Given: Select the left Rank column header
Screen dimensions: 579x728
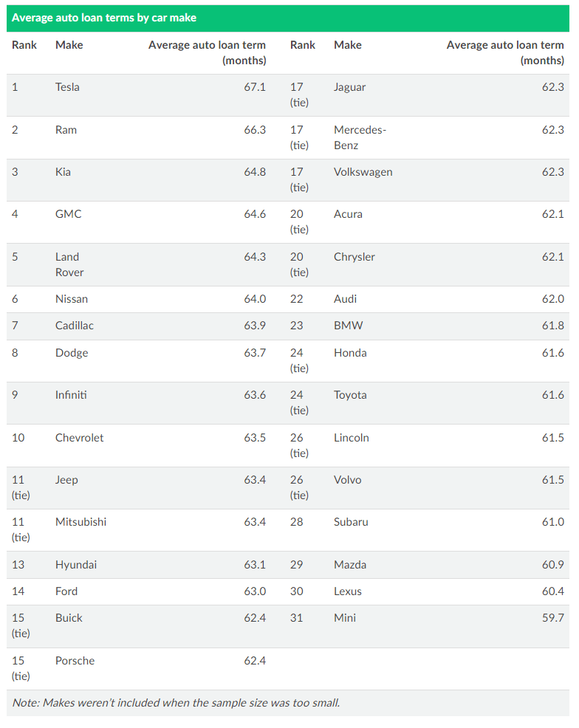Looking at the screenshot, I should (x=24, y=45).
